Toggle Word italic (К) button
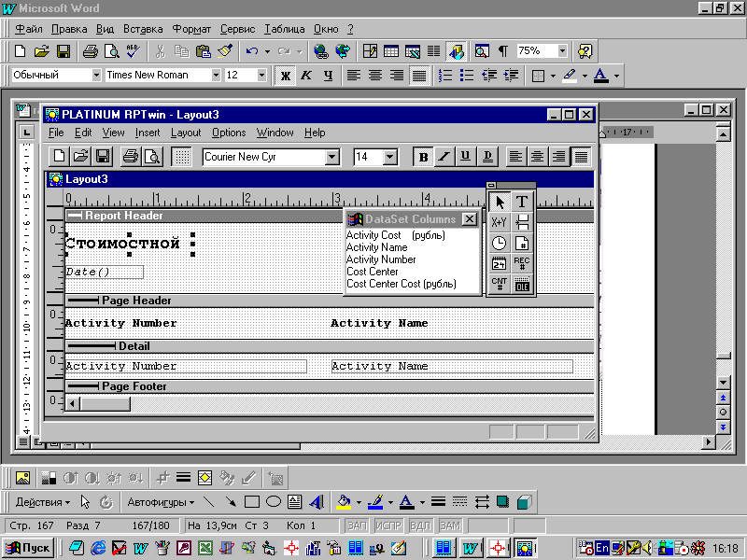747x560 pixels. pyautogui.click(x=306, y=76)
